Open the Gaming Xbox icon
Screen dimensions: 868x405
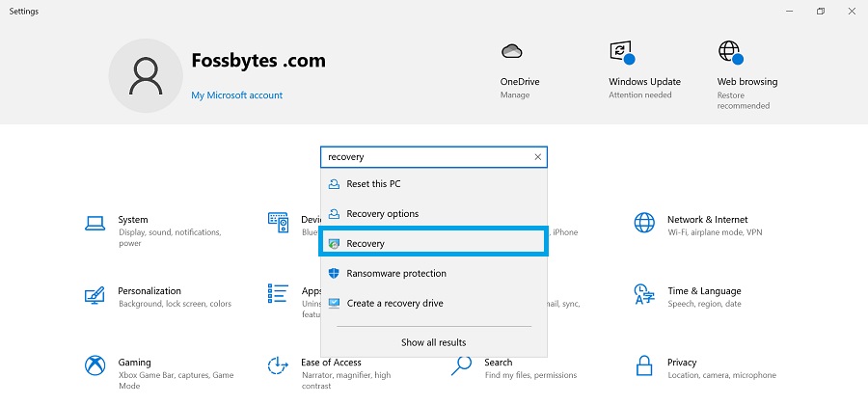coord(95,366)
